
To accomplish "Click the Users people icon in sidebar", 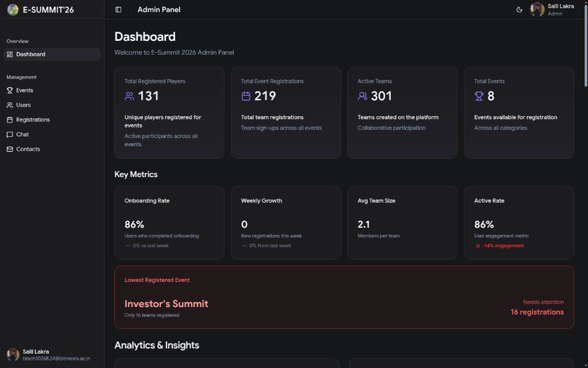I will [10, 105].
